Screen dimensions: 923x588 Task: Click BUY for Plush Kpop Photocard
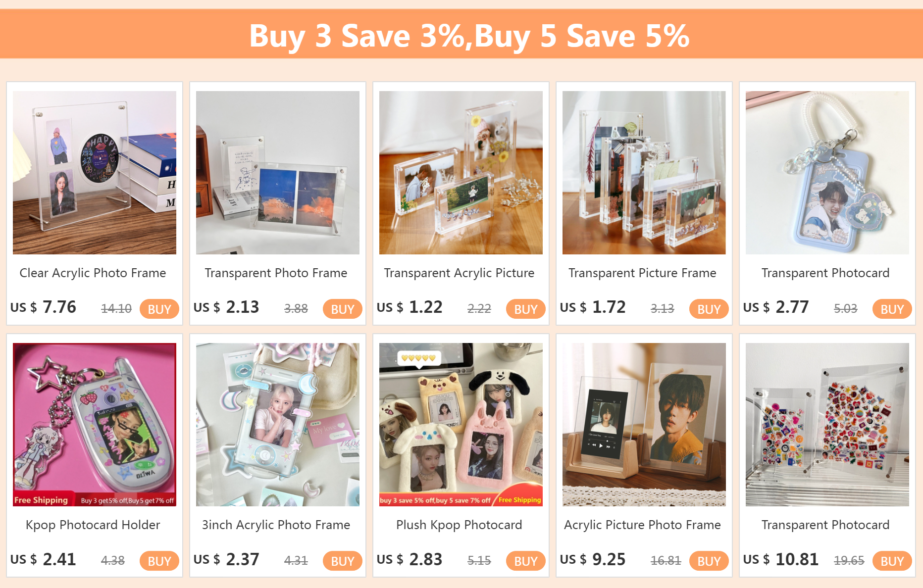tap(525, 561)
